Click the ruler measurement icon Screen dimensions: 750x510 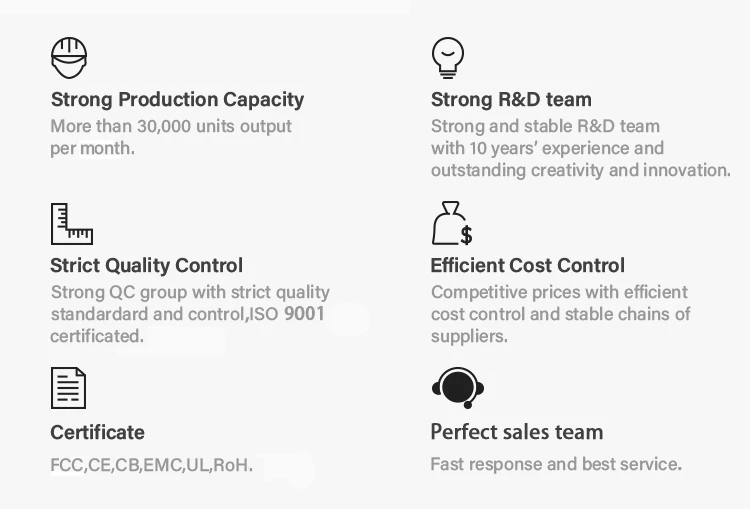pos(71,224)
